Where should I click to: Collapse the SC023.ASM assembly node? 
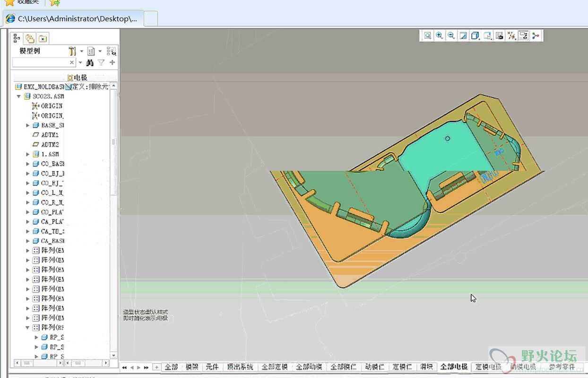[x=19, y=97]
